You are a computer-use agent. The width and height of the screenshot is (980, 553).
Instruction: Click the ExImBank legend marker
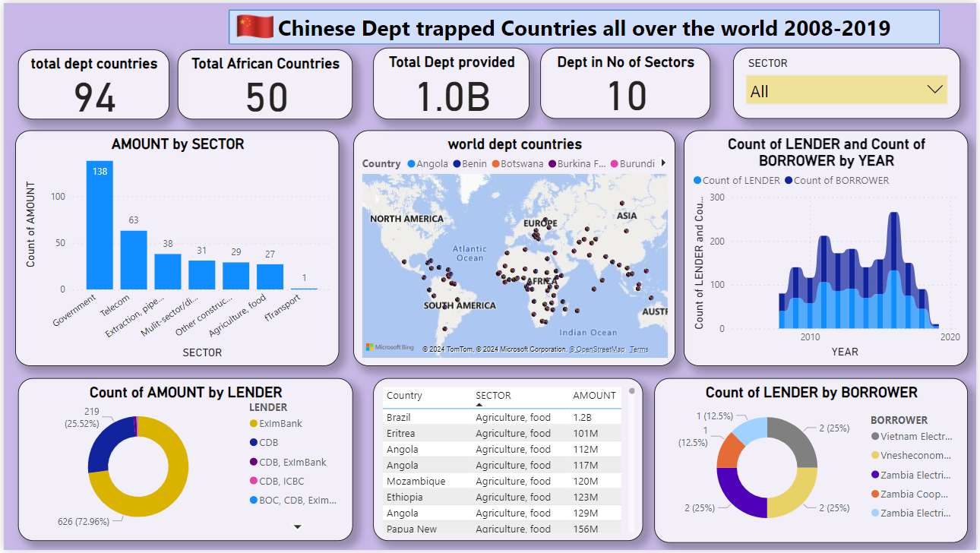point(253,423)
